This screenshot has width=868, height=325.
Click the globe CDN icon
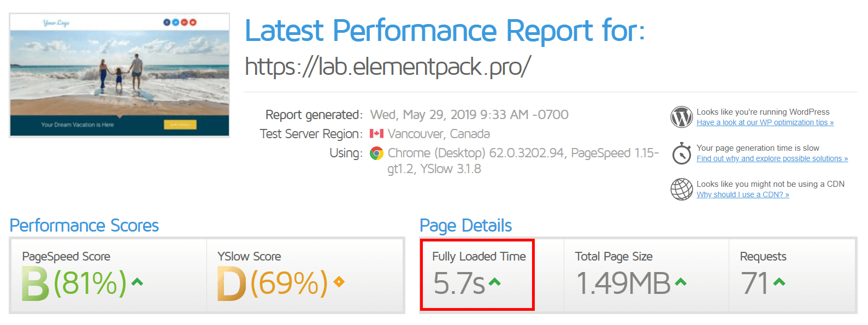[681, 190]
